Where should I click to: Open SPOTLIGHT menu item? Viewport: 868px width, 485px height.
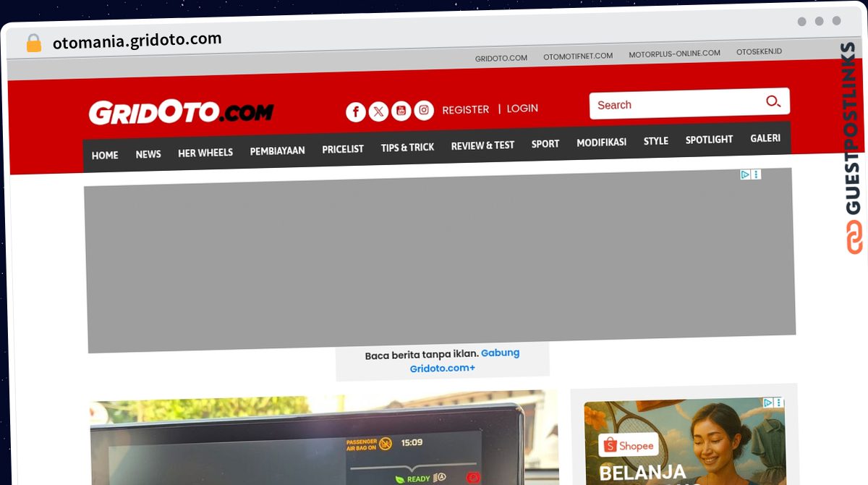709,139
